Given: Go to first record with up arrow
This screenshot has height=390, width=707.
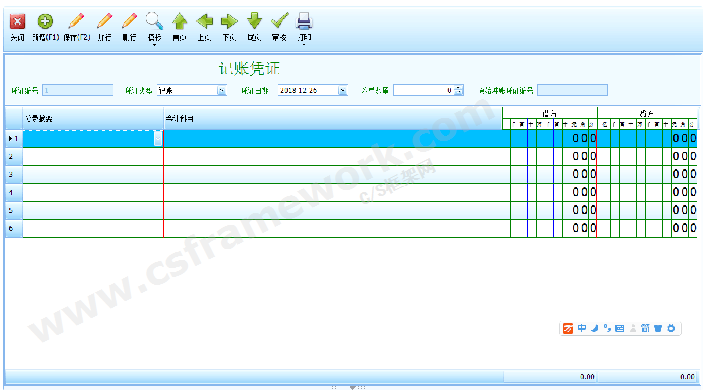Looking at the screenshot, I should tap(179, 21).
